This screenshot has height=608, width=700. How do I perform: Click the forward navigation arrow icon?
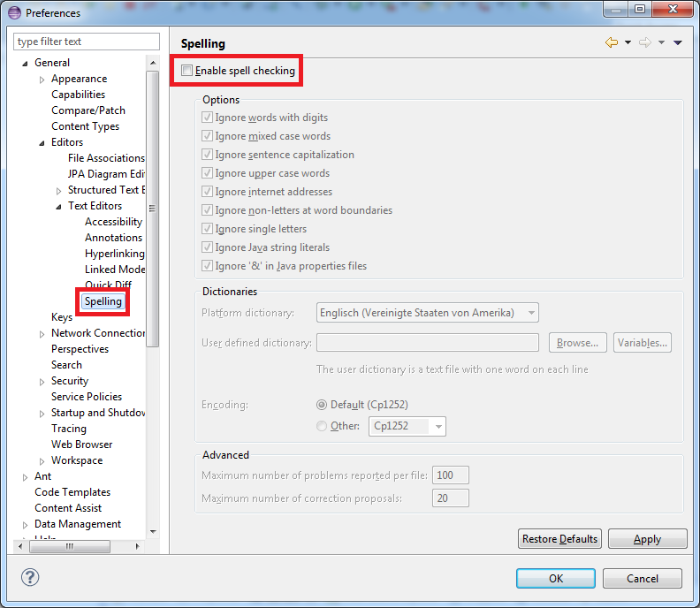coord(645,42)
